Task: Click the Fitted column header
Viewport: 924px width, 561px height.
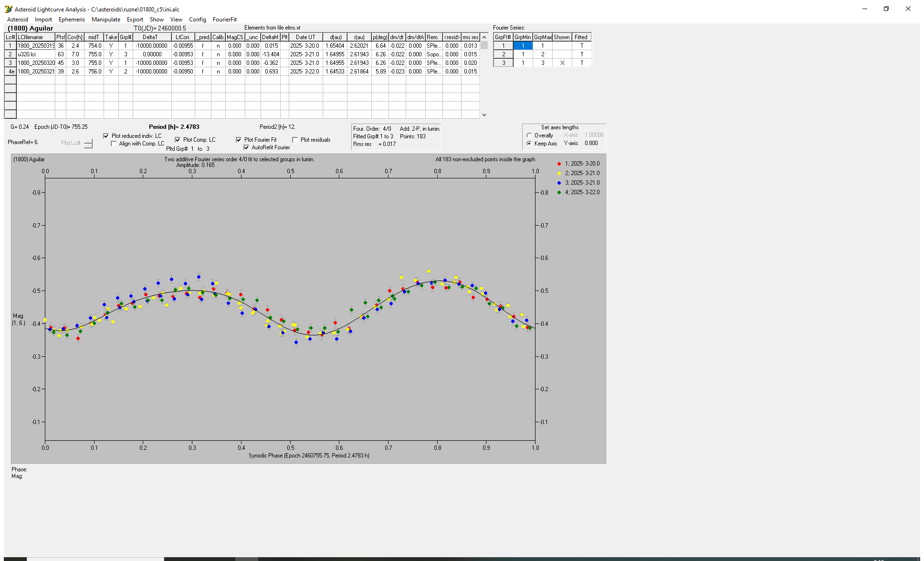Action: point(581,37)
